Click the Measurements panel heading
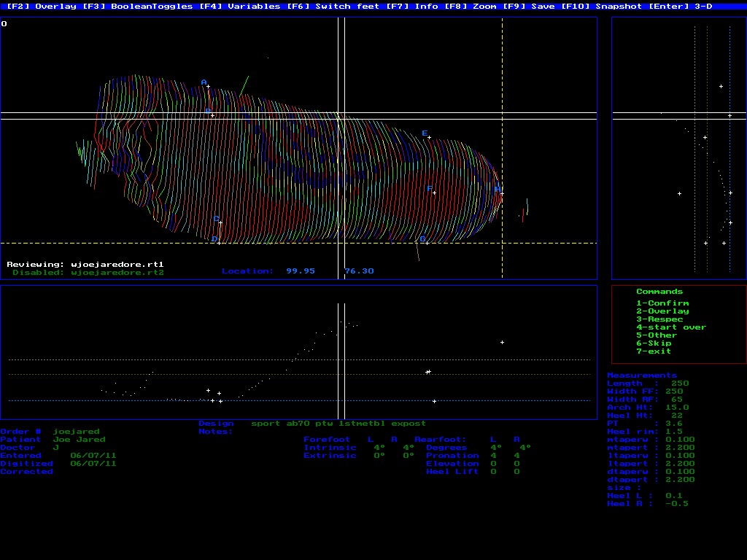Screen dimensions: 747x560 coord(642,376)
